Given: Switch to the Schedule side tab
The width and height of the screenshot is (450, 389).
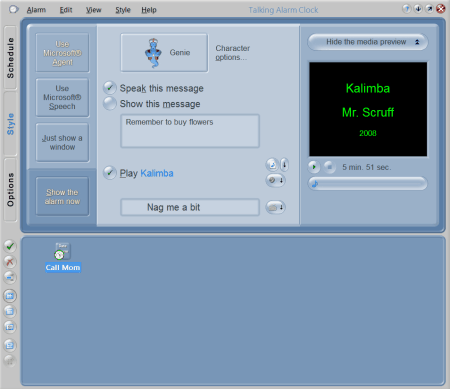Looking at the screenshot, I should 10,58.
